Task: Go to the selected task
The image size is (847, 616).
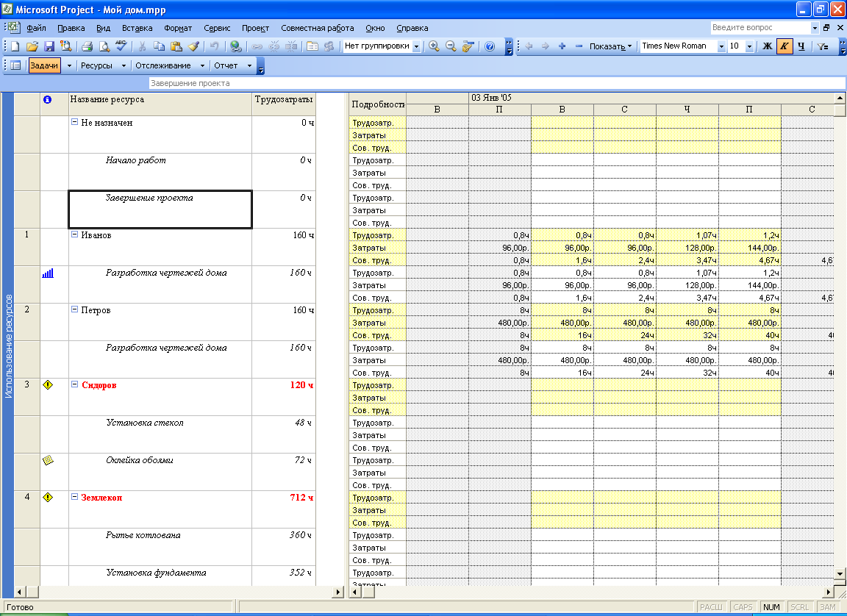Action: (468, 46)
